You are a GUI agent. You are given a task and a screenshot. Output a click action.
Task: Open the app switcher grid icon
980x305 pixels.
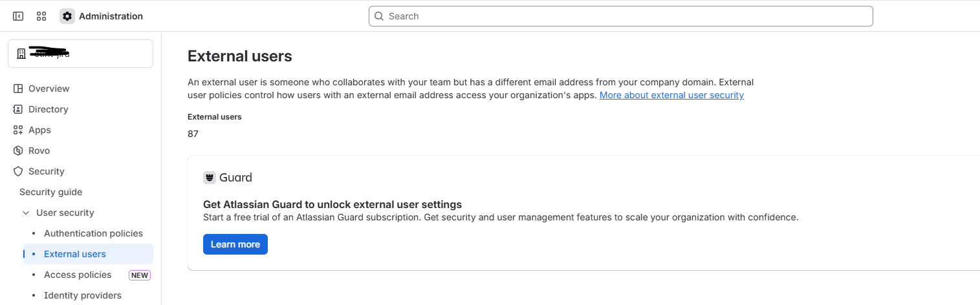[x=41, y=16]
